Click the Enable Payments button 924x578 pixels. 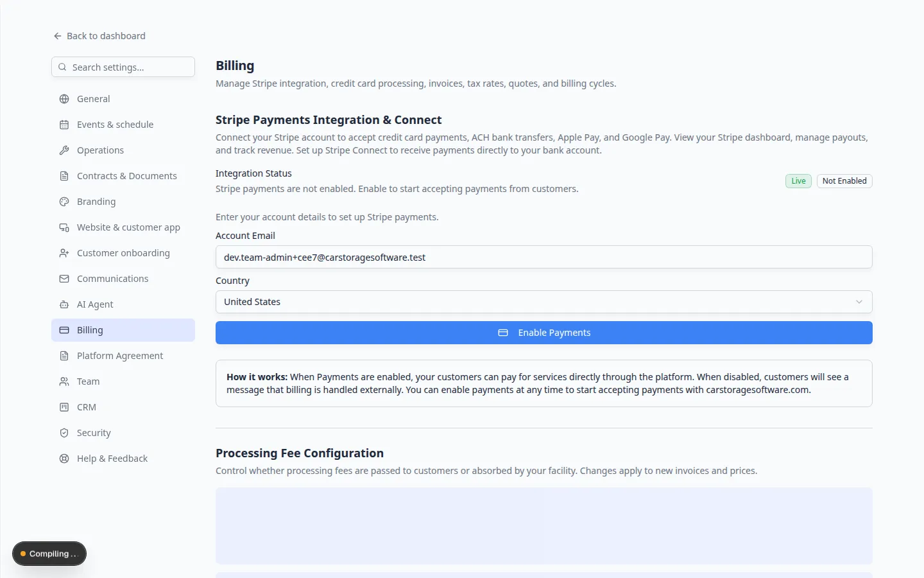point(544,333)
